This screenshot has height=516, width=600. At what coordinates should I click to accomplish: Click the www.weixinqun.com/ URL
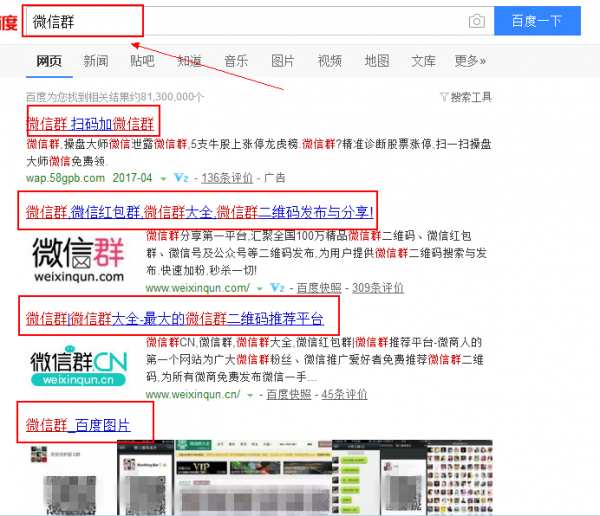click(x=198, y=288)
